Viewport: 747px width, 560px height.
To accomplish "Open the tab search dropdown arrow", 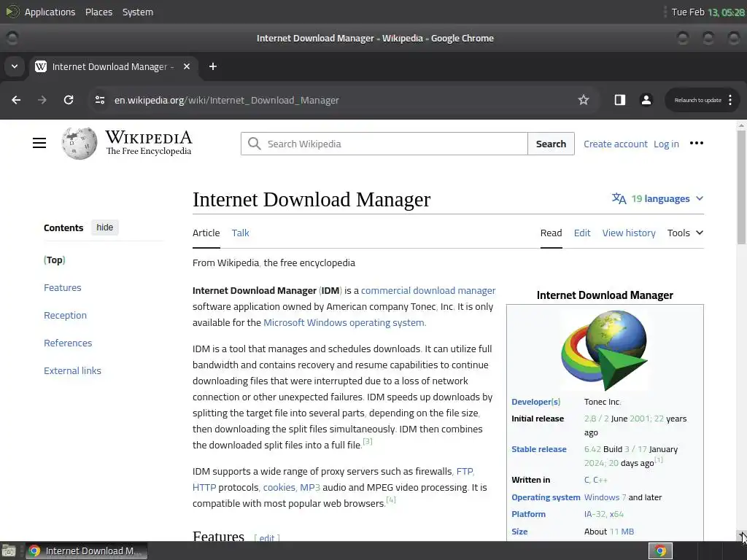I will 15,66.
